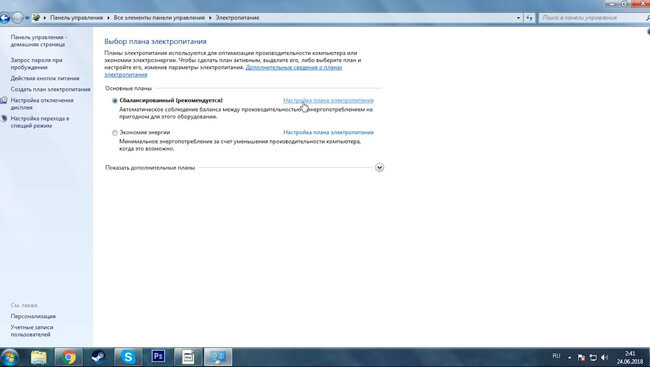The image size is (650, 367).
Task: Click shield icon beside 'Настройка отключения дисплея'
Action: pyautogui.click(x=4, y=100)
